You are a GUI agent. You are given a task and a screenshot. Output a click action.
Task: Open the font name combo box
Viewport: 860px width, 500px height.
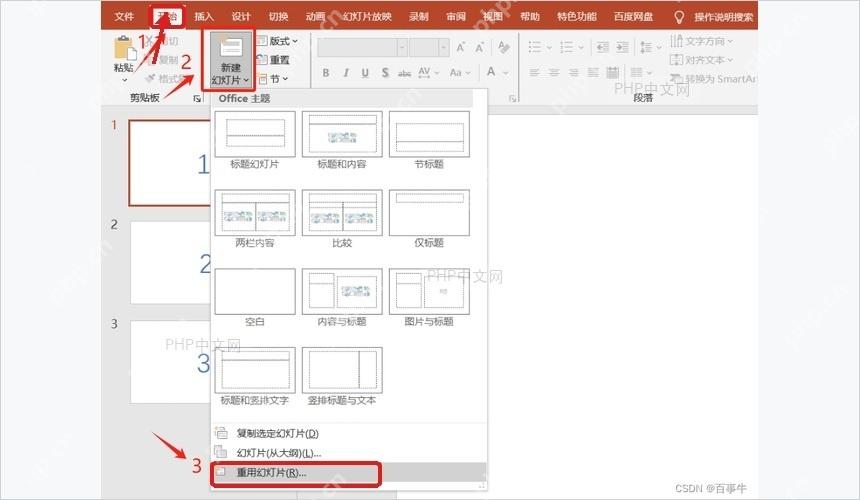click(x=362, y=48)
